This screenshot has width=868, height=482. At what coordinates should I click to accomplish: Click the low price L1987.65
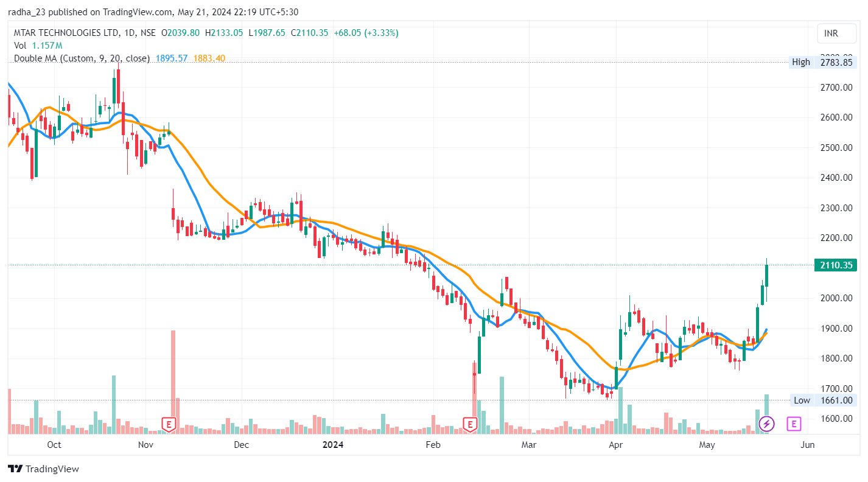pyautogui.click(x=267, y=33)
